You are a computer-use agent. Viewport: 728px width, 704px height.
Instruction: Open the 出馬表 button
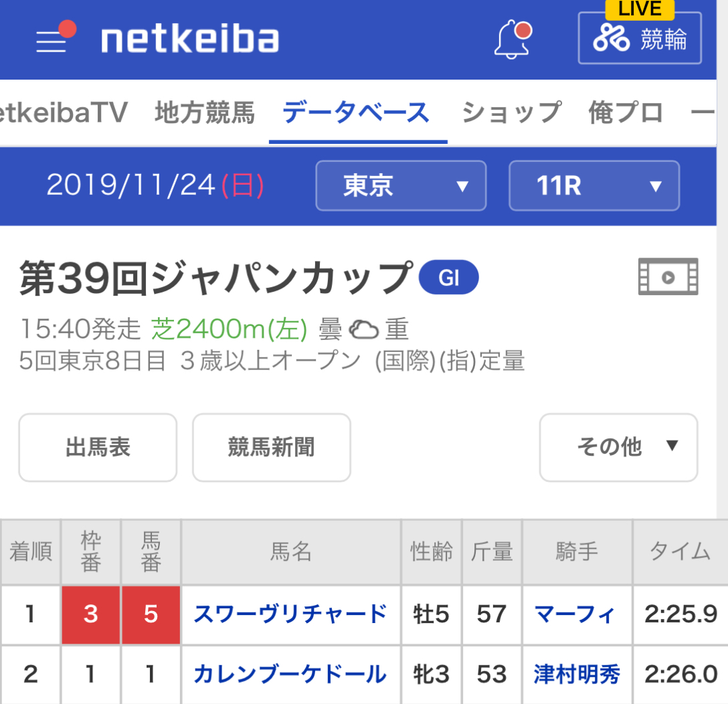pyautogui.click(x=98, y=447)
